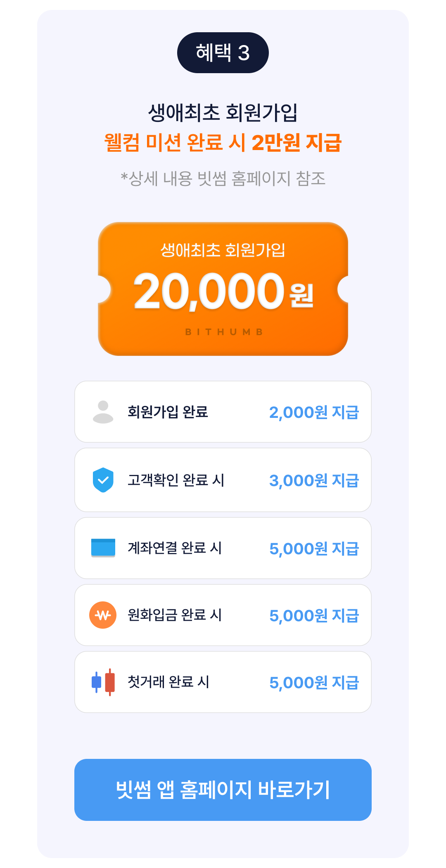Select the 첫거래 완료 시 row label

click(x=168, y=682)
